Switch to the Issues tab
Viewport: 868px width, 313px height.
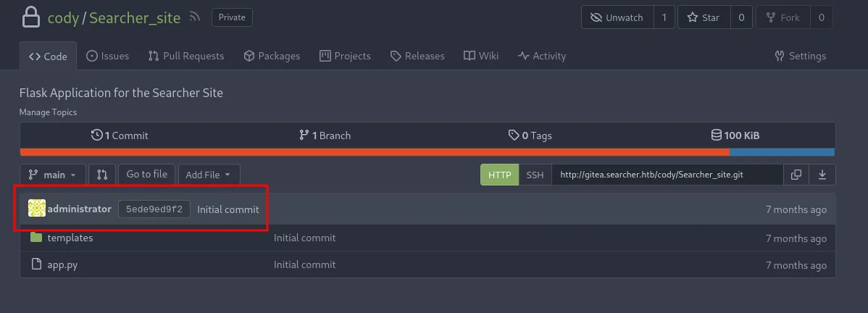(x=107, y=56)
